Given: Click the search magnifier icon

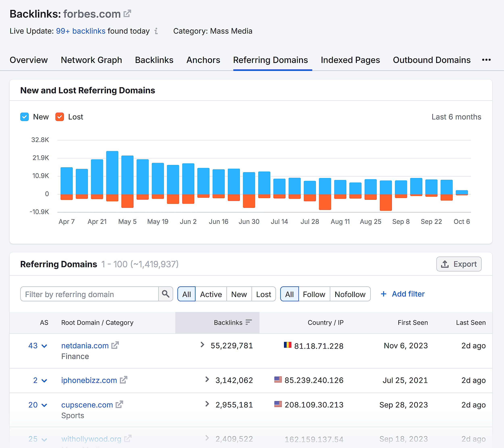Looking at the screenshot, I should click(x=166, y=294).
